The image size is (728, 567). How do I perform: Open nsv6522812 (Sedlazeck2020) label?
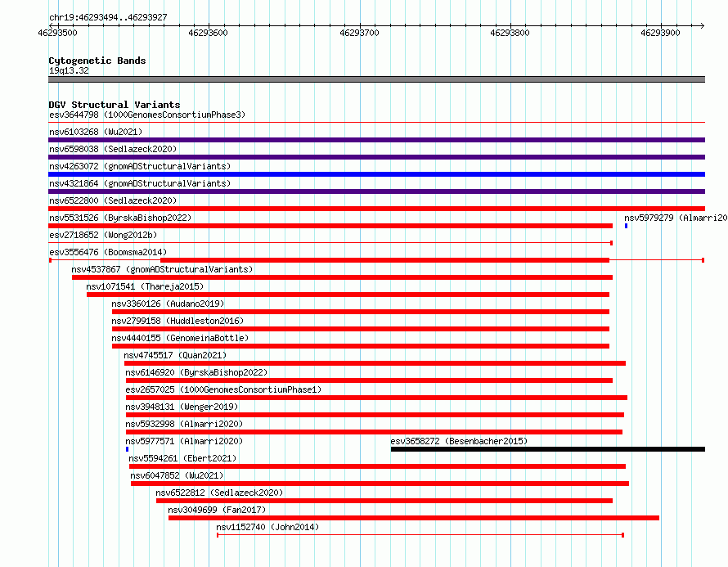219,493
